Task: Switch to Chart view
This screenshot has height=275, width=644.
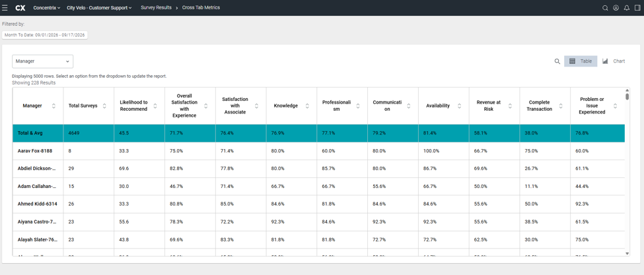Action: click(614, 61)
